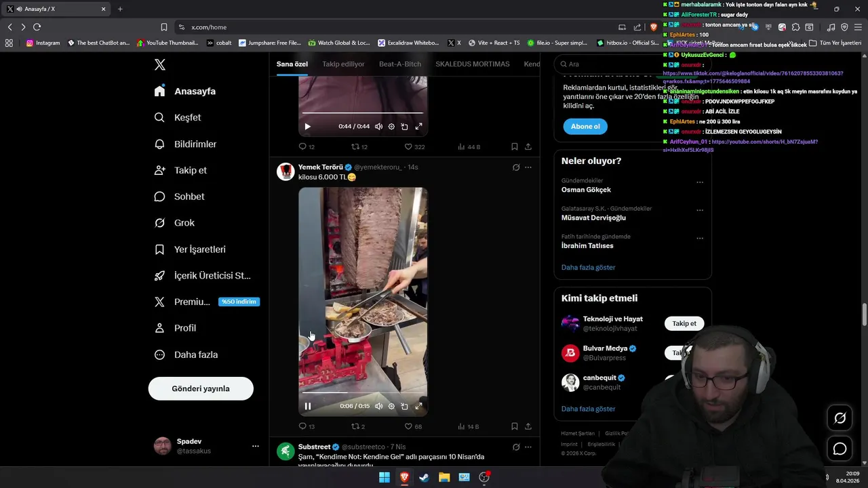Share the Yemek Terörü post
Image resolution: width=868 pixels, height=488 pixels.
point(528,426)
